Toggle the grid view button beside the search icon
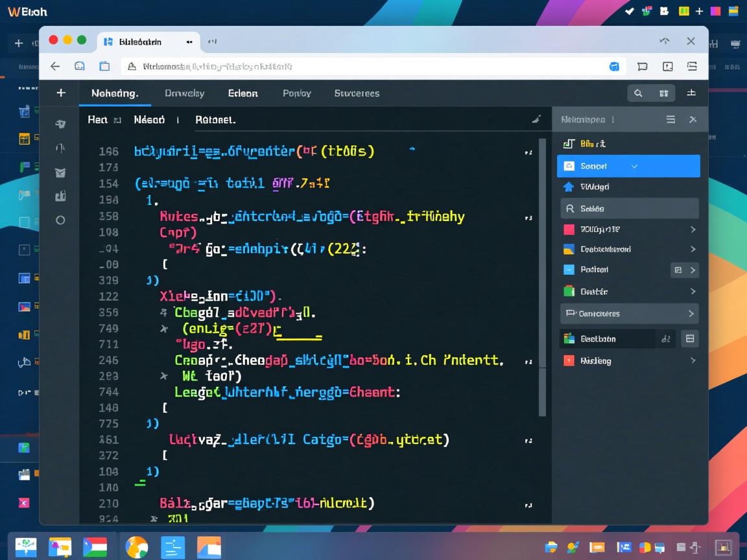The height and width of the screenshot is (560, 747). coord(663,93)
